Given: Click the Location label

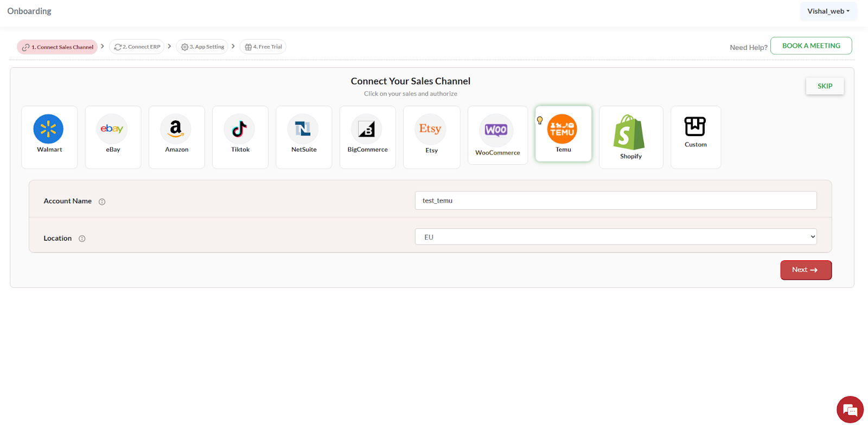Looking at the screenshot, I should click(x=58, y=239).
